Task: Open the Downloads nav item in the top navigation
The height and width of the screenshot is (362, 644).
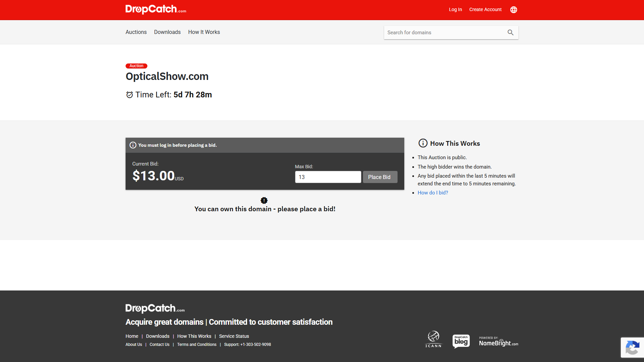Action: [167, 32]
